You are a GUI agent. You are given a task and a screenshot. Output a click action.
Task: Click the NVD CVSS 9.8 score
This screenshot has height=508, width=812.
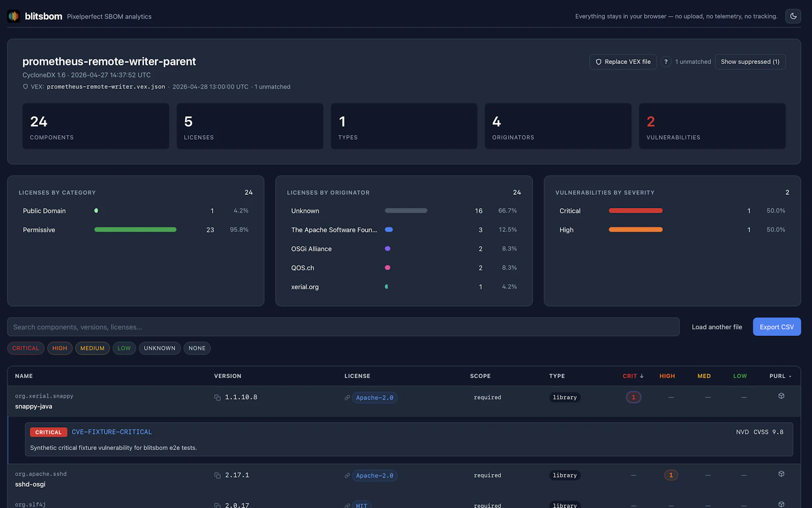[760, 432]
